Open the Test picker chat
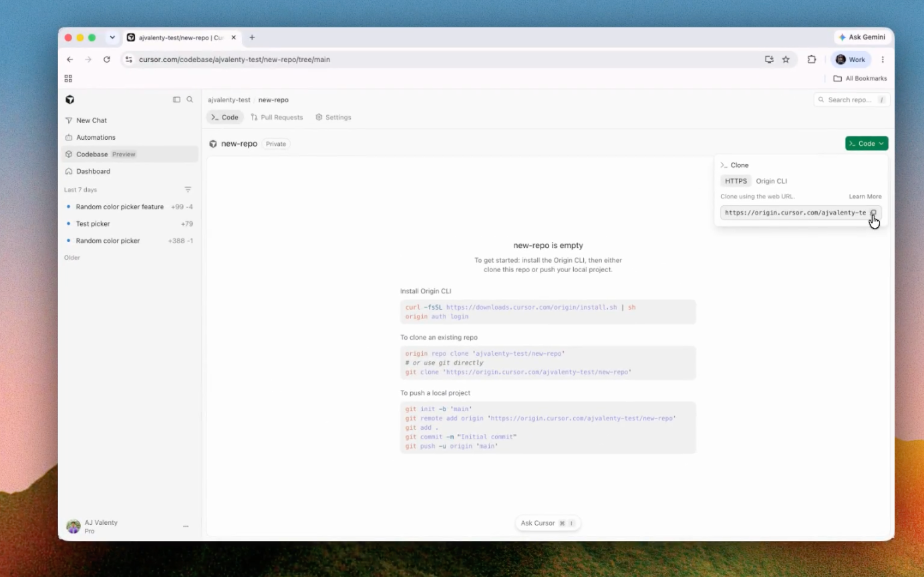The image size is (924, 577). tap(129, 224)
